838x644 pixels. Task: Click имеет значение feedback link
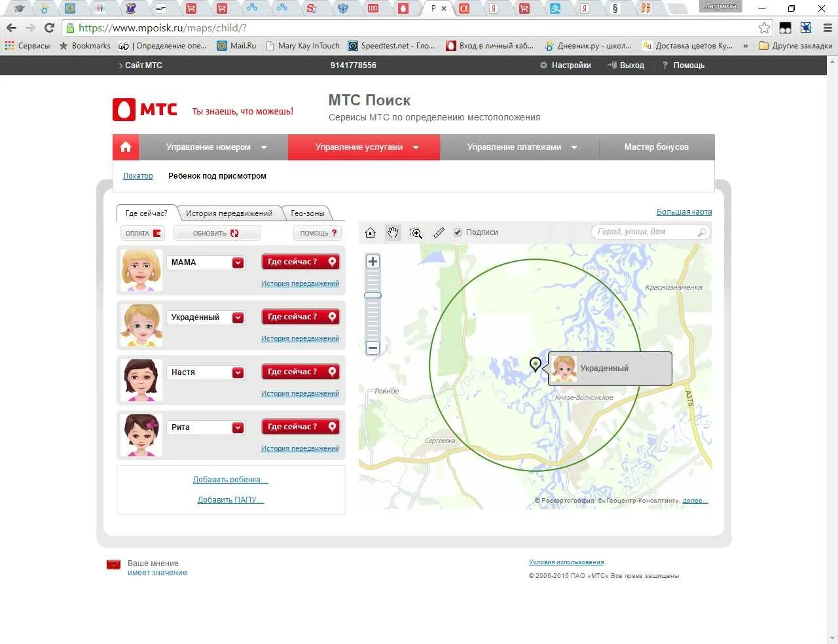click(157, 573)
